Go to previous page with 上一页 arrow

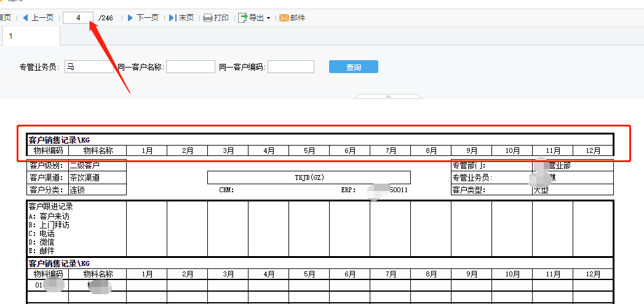[x=26, y=18]
